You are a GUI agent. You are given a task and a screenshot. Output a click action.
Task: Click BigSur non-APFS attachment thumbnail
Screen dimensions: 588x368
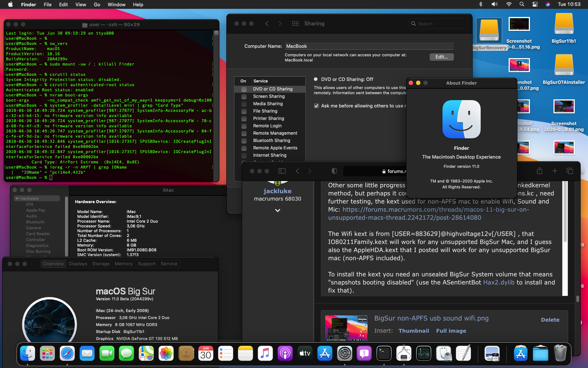(x=346, y=328)
